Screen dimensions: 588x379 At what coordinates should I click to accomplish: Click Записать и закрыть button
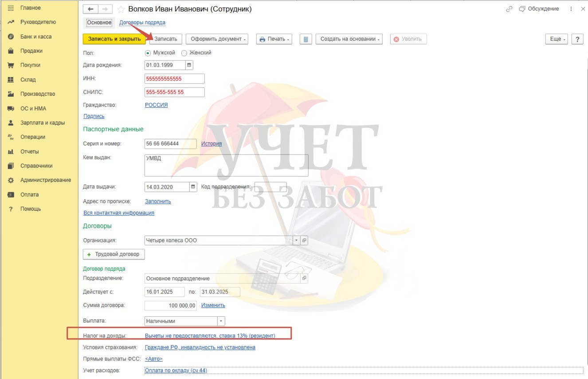tap(114, 39)
